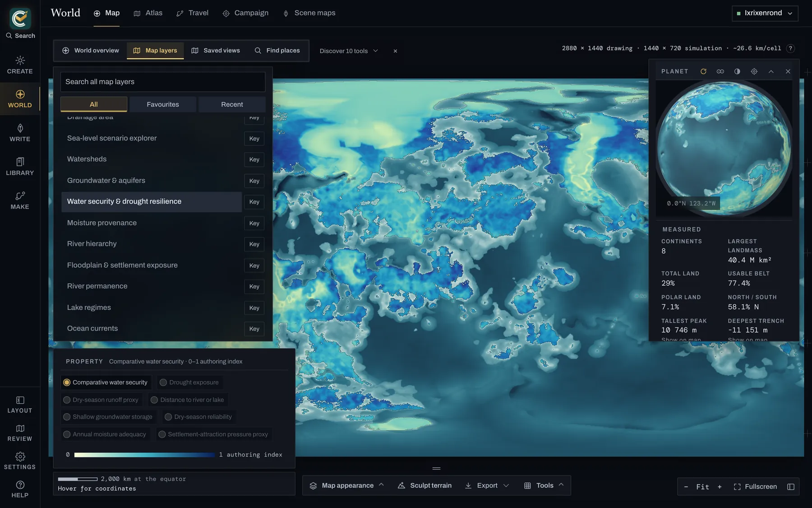Open the simulation info help icon
Image resolution: width=812 pixels, height=508 pixels.
click(790, 48)
